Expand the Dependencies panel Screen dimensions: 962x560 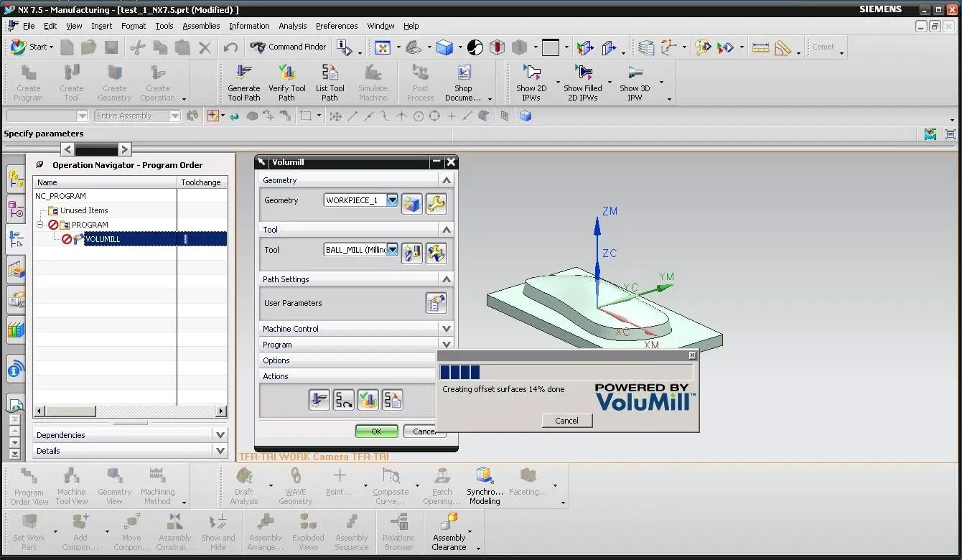coord(220,435)
